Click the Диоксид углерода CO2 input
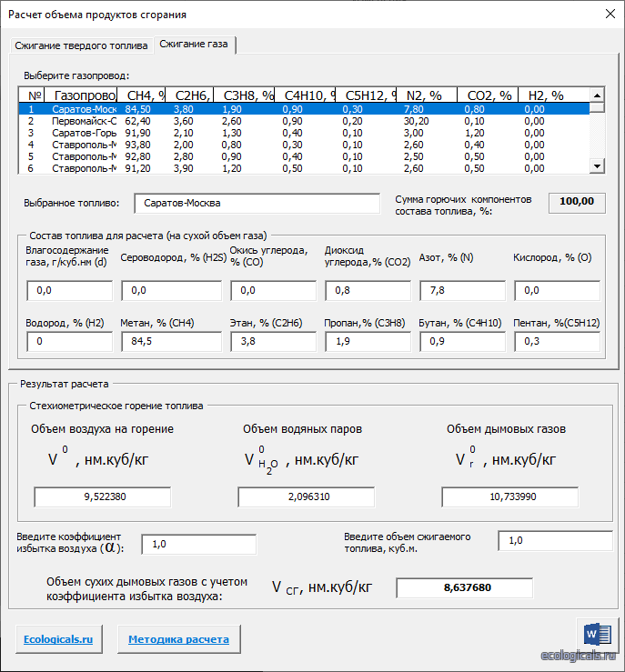The image size is (625, 672). 368,291
